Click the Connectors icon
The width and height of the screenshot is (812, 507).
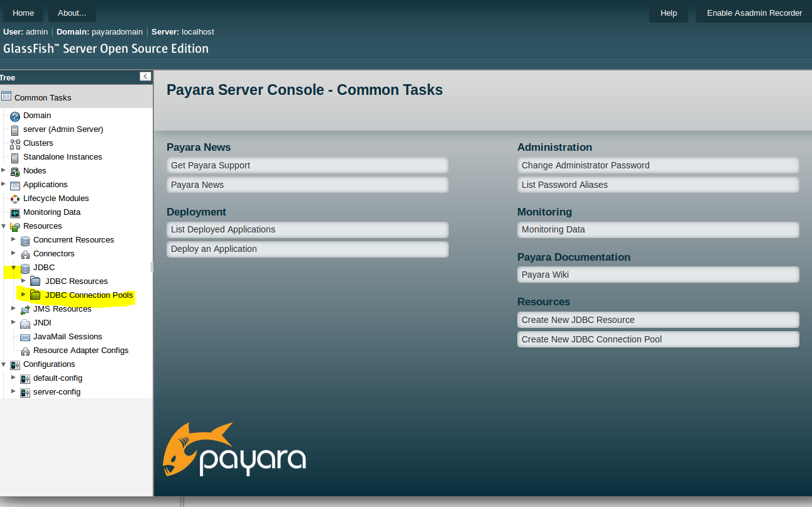click(25, 254)
